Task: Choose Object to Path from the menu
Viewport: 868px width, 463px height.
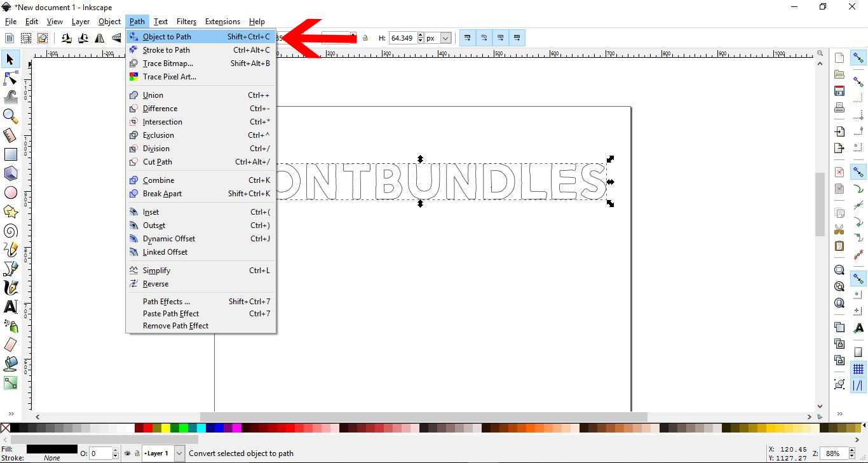Action: click(201, 37)
